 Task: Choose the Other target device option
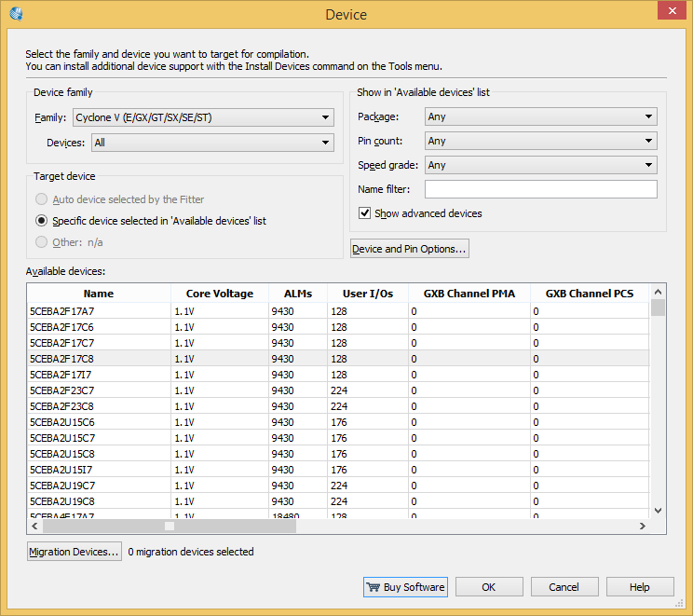(x=42, y=242)
